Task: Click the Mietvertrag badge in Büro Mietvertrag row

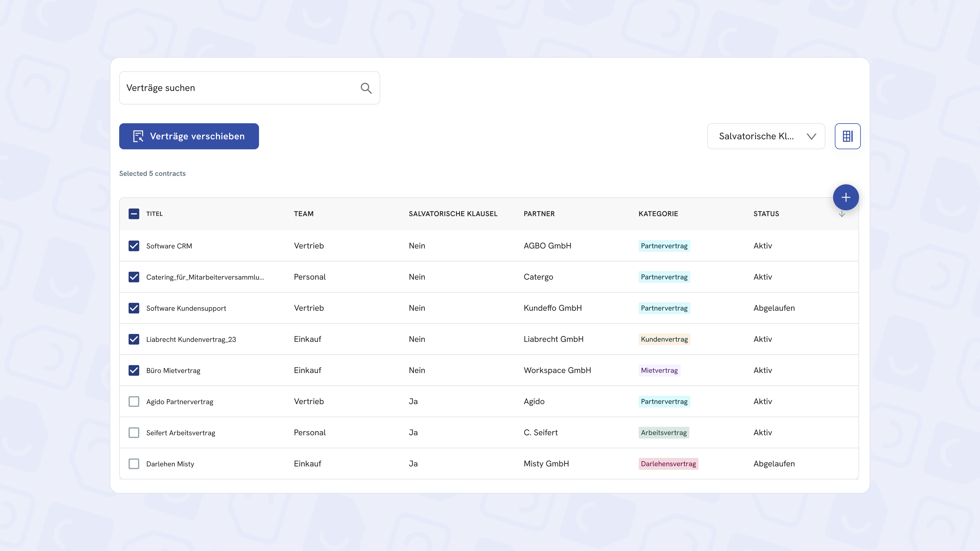Action: (x=659, y=370)
